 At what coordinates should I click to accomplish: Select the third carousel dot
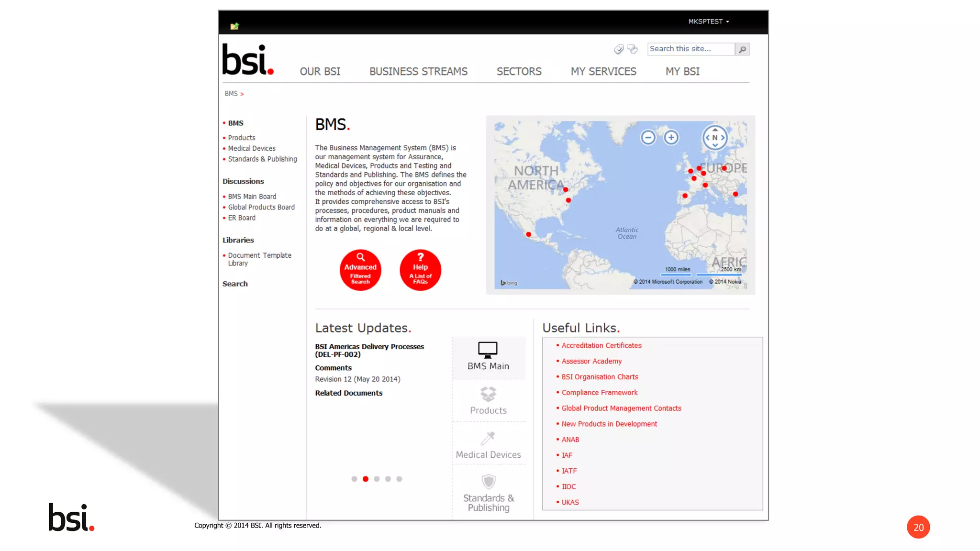tap(377, 479)
